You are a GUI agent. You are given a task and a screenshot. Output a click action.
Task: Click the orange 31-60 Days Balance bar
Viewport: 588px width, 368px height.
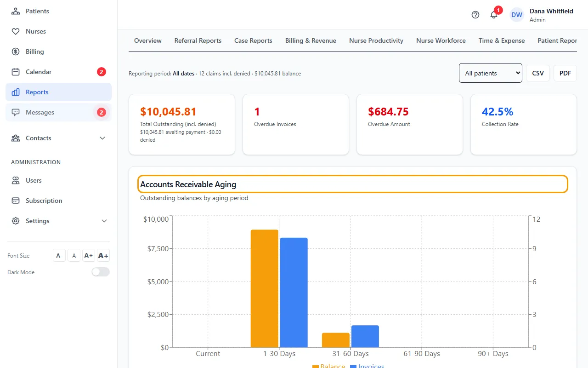click(x=336, y=340)
